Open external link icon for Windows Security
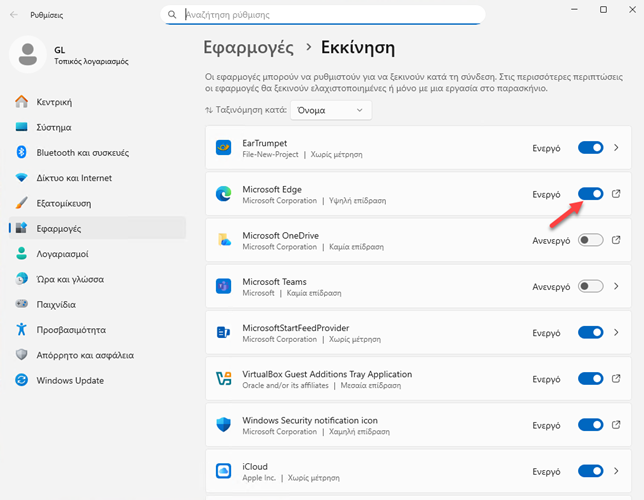The height and width of the screenshot is (500, 644). click(616, 425)
